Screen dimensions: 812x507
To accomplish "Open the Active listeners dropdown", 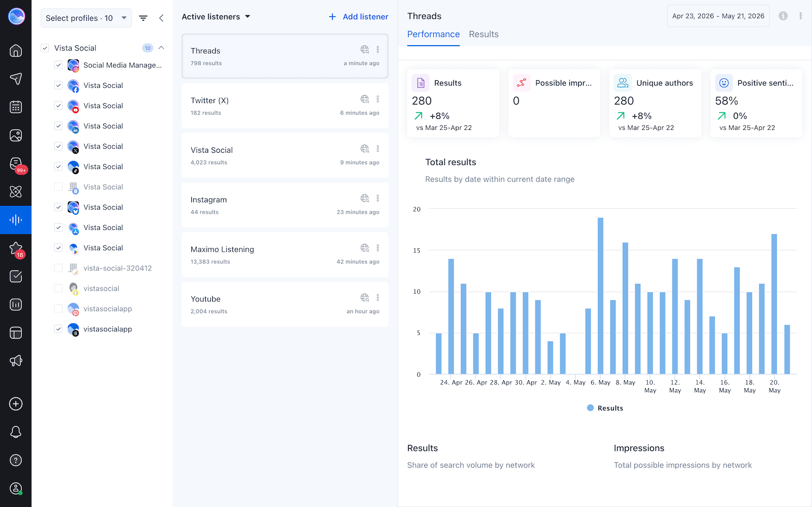I will (x=216, y=17).
